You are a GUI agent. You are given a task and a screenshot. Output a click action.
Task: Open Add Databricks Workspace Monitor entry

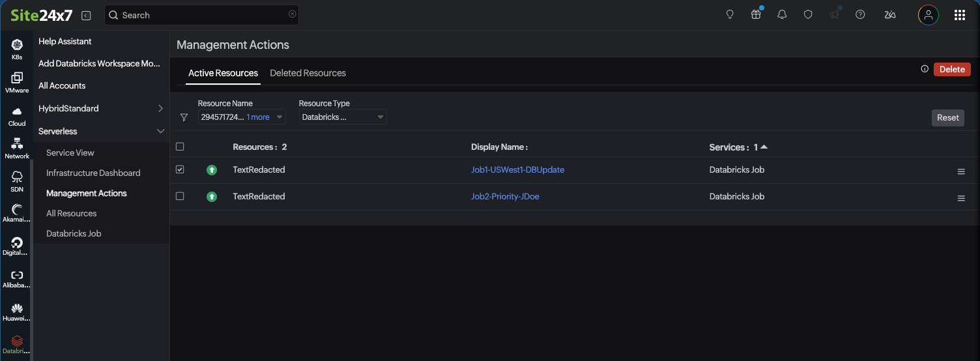(99, 63)
